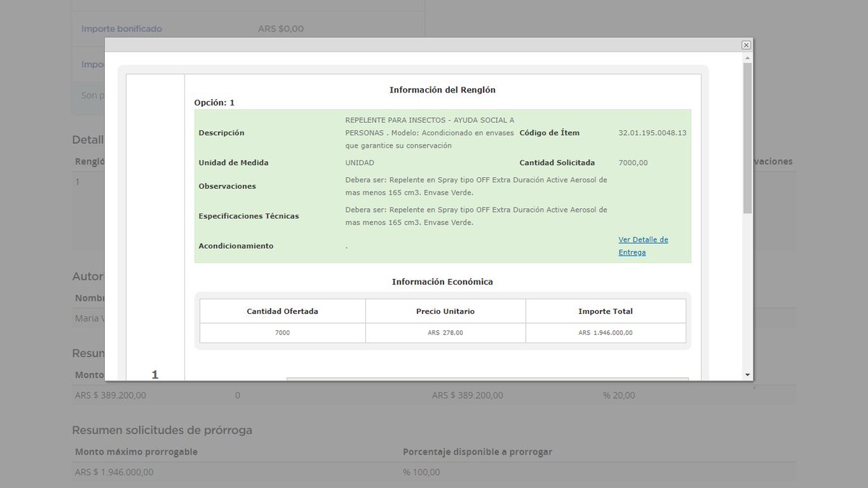Select the REPELENTE PARA INSECTOS description text

[430, 133]
